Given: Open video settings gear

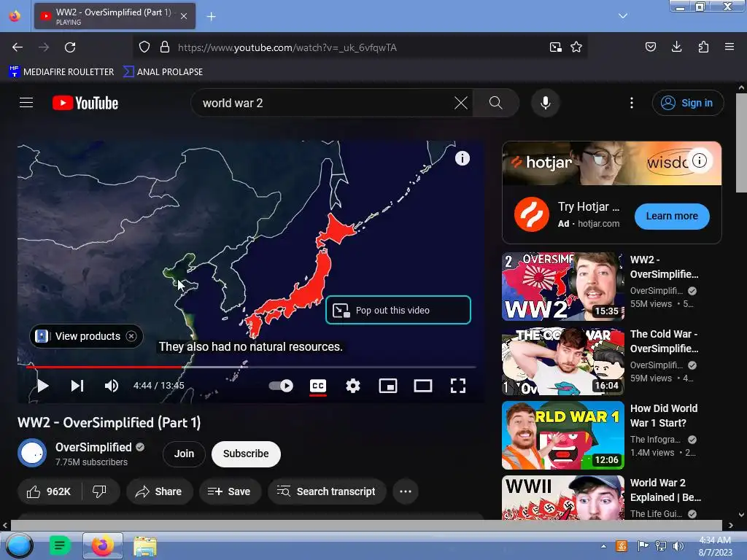Looking at the screenshot, I should point(353,386).
